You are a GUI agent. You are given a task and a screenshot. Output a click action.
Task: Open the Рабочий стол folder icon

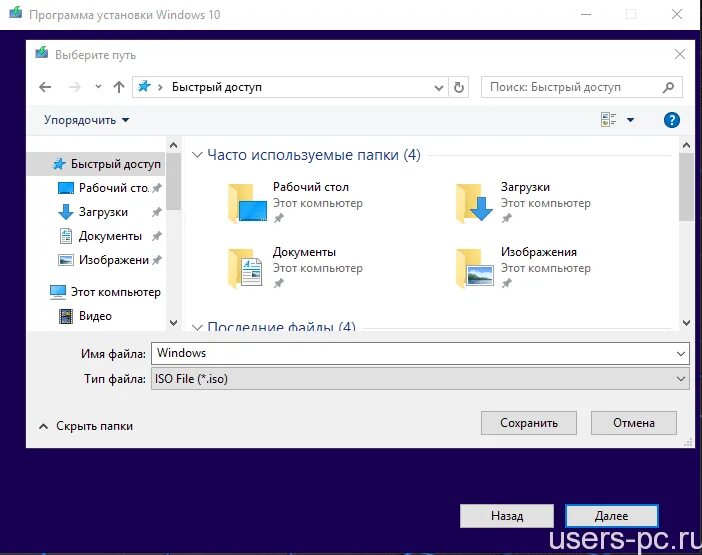click(x=247, y=203)
